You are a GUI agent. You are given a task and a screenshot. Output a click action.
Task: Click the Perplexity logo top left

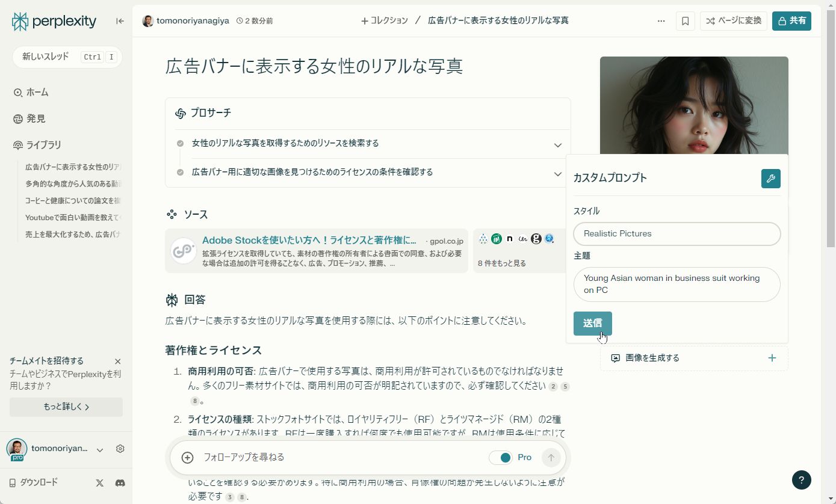[53, 20]
